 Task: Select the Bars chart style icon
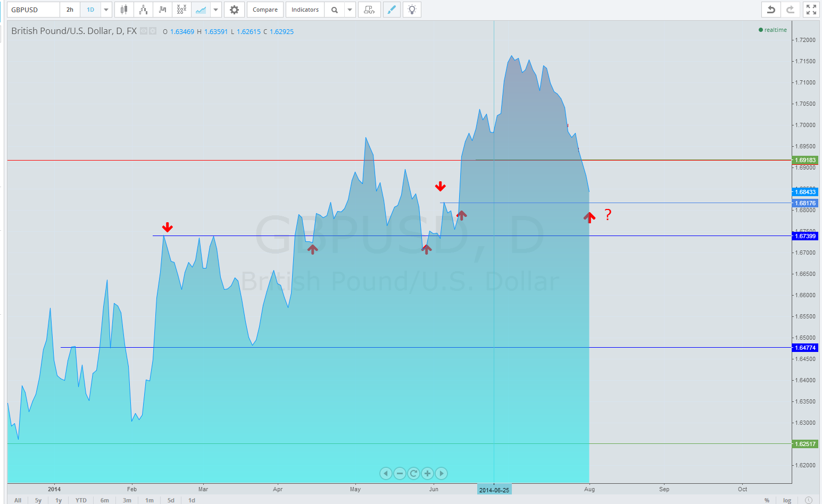[x=162, y=10]
